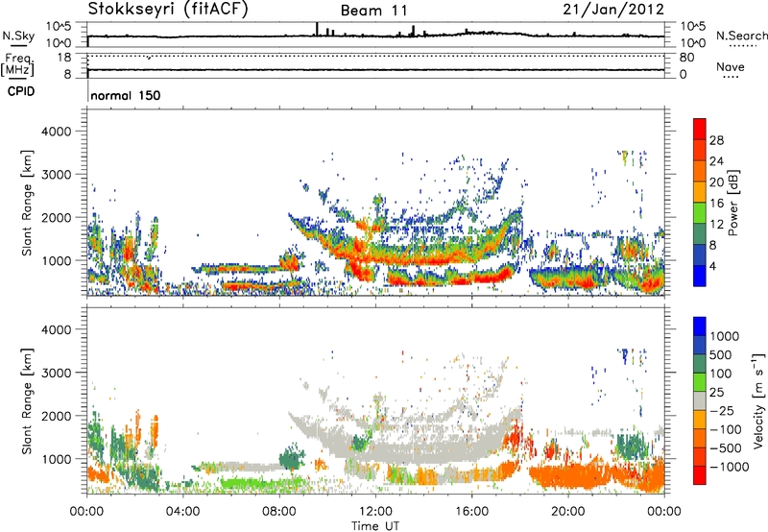Click the 'Nave' legend label

[731, 67]
